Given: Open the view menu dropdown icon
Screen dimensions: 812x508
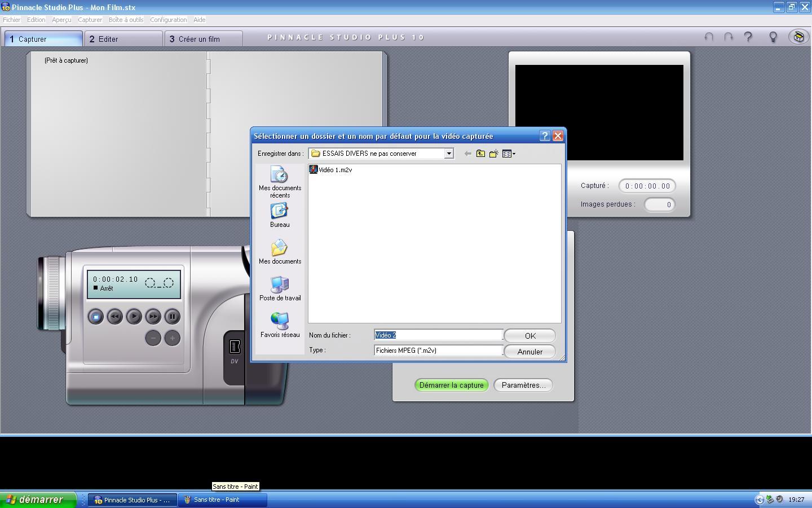Looking at the screenshot, I should pos(509,154).
